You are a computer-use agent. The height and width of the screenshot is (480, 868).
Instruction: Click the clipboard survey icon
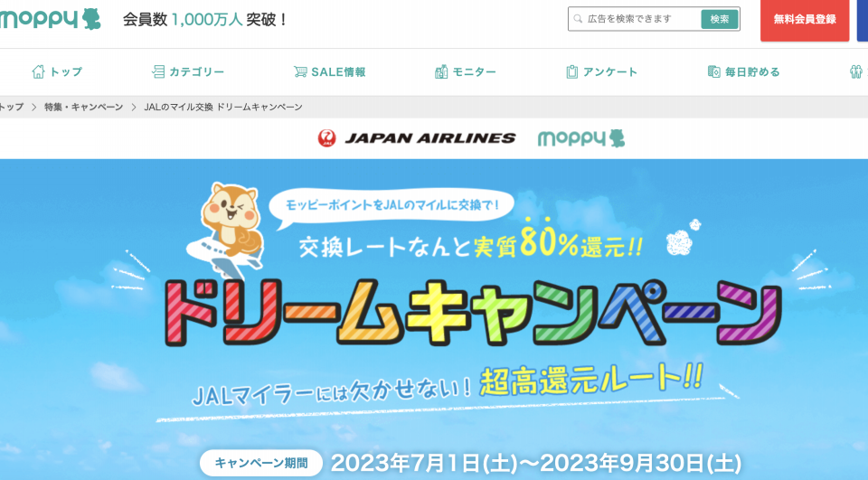pos(571,71)
